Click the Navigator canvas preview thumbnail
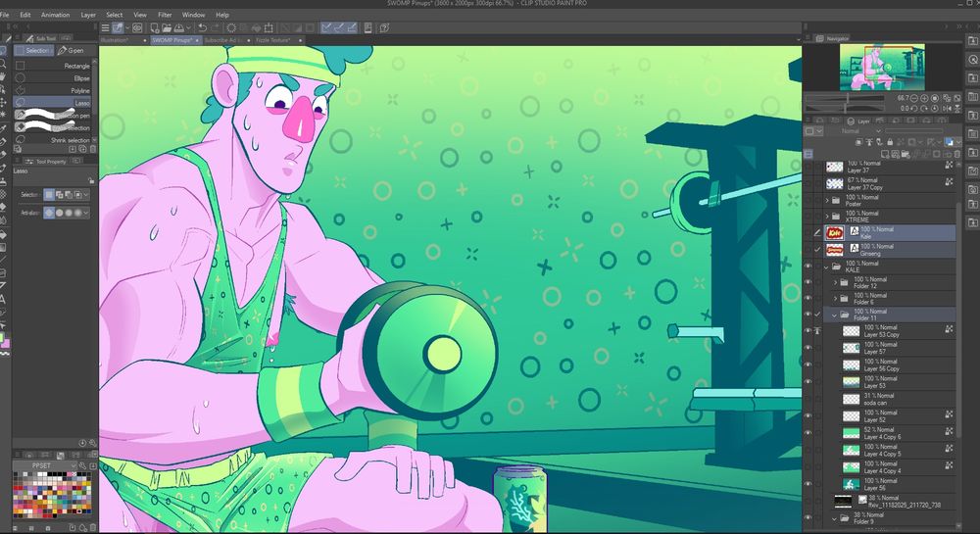The width and height of the screenshot is (980, 534). (x=882, y=67)
